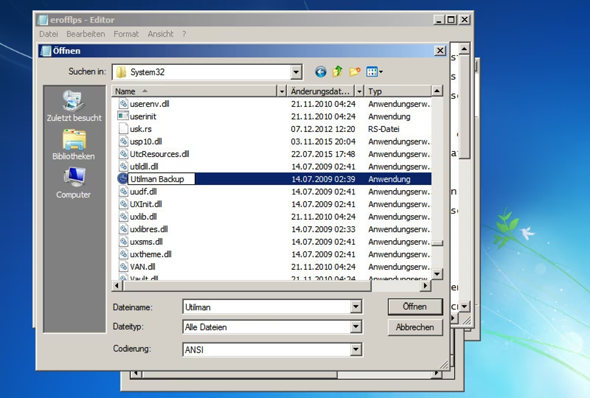Image resolution: width=590 pixels, height=398 pixels.
Task: Select the uudf.dll file icon
Action: (x=123, y=191)
